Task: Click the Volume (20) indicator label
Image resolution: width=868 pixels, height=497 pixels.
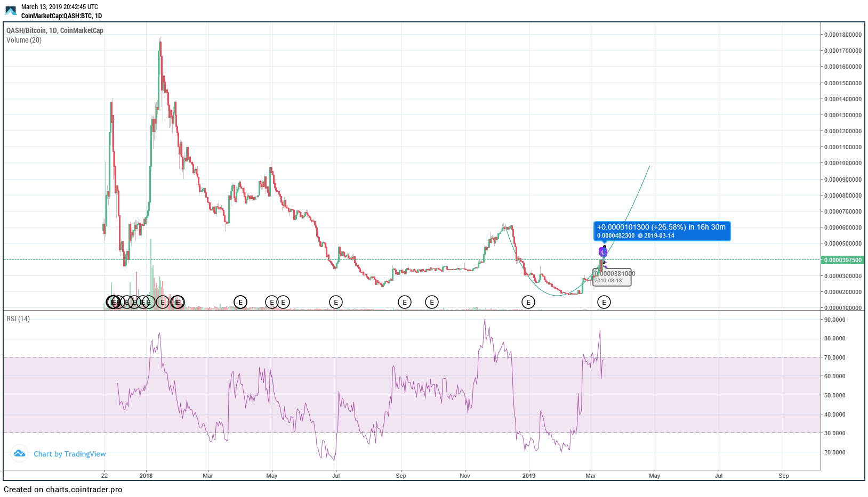Action: click(x=24, y=40)
